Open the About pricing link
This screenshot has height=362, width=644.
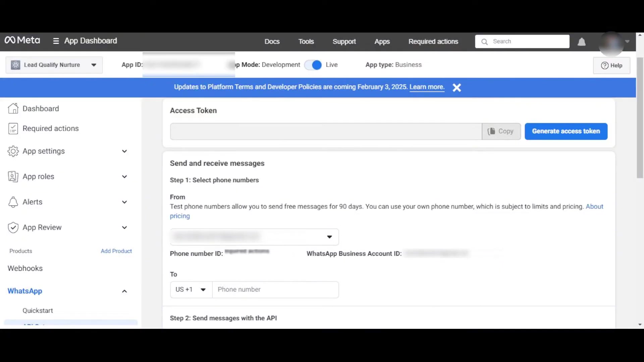594,206
